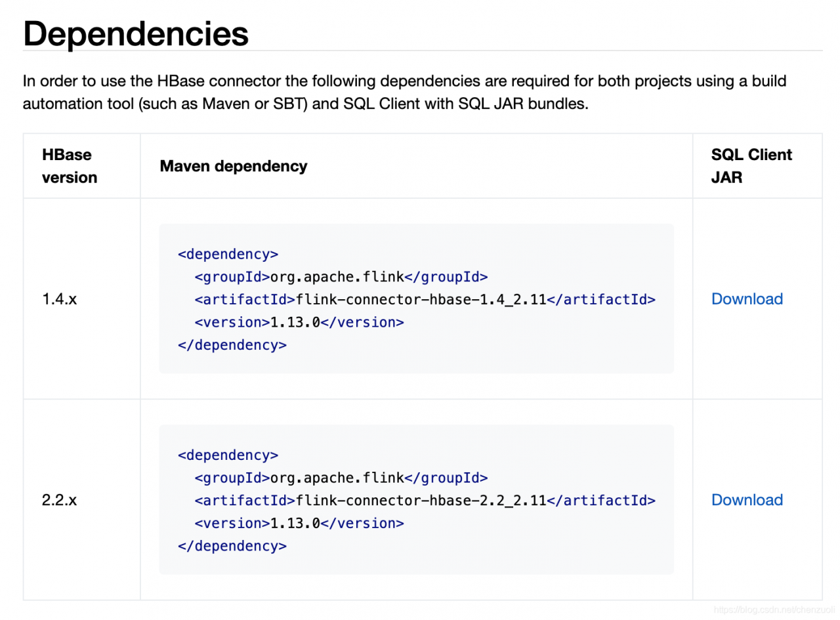Screen dimensions: 840x620
Task: Click the version 1.13.0 line in 1.4.x snippet
Action: pos(299,322)
